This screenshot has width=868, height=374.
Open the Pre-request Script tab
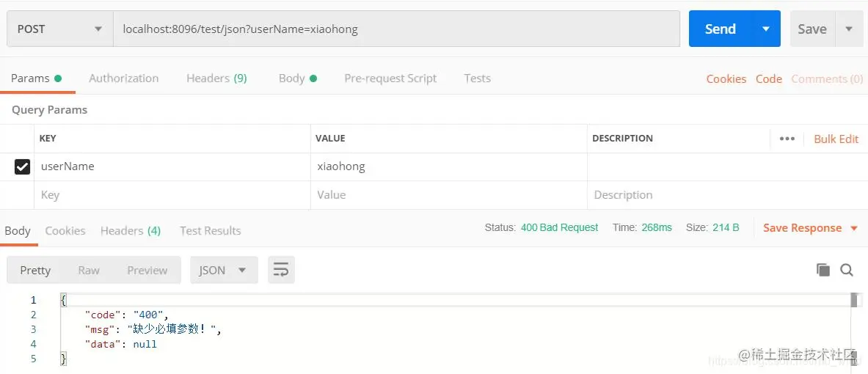(390, 78)
